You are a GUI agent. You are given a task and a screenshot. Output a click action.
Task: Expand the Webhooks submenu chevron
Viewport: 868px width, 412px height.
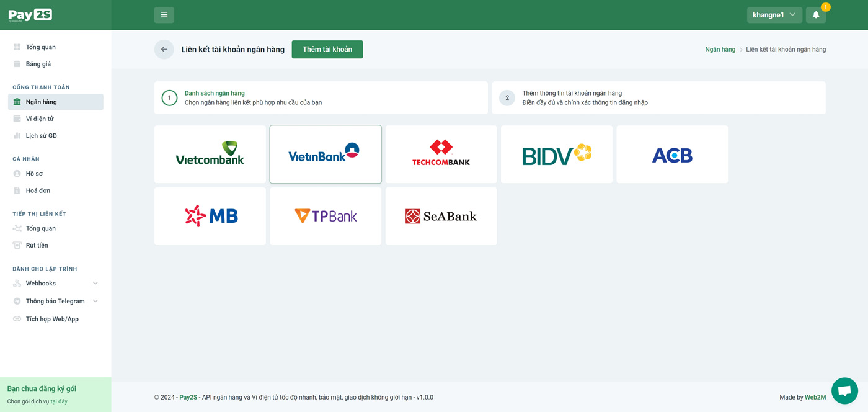click(x=95, y=284)
